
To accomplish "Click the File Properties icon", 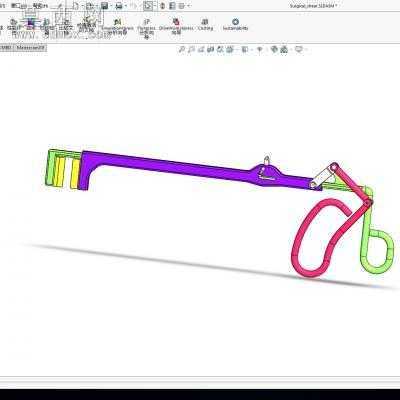I will click(x=172, y=6).
